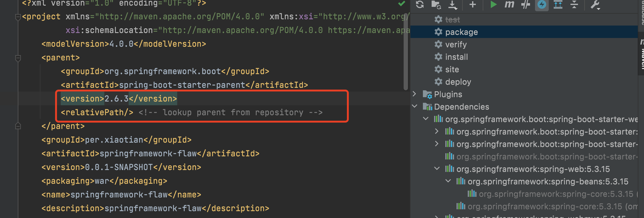Screen dimensions: 644x218
Task: Toggle Skip Tests mode lightning button
Action: coord(542,4)
